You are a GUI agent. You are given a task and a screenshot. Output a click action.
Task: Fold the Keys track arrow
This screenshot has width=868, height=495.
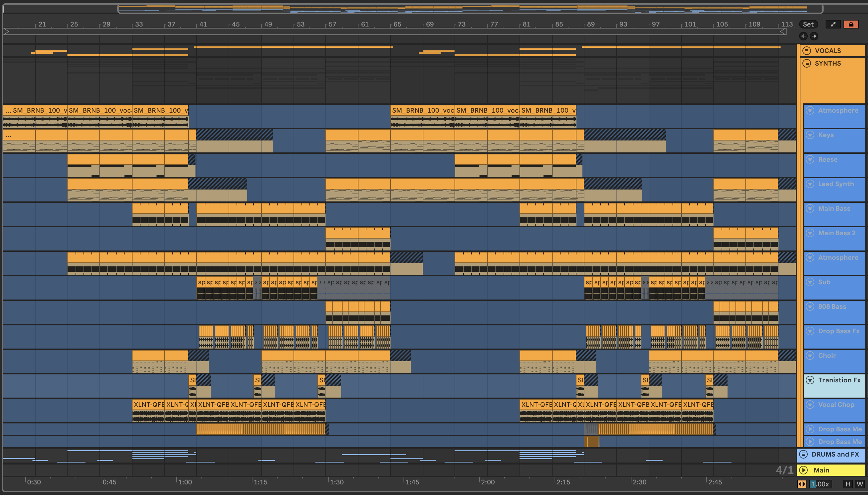[810, 135]
